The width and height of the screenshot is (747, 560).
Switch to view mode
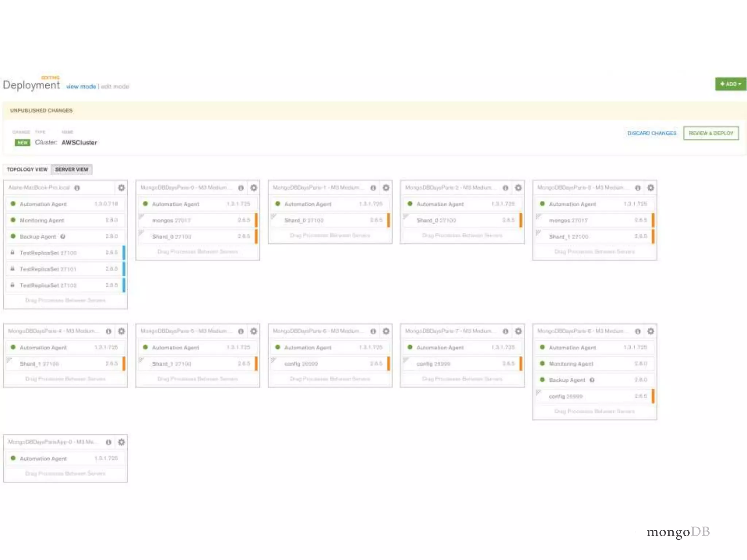pyautogui.click(x=81, y=86)
